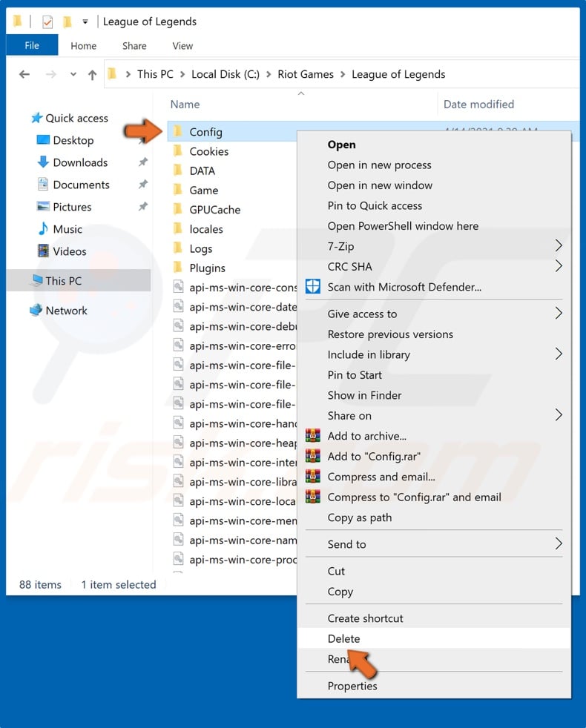This screenshot has height=728, width=586.
Task: Open Videos in the navigation pane
Action: click(x=69, y=251)
